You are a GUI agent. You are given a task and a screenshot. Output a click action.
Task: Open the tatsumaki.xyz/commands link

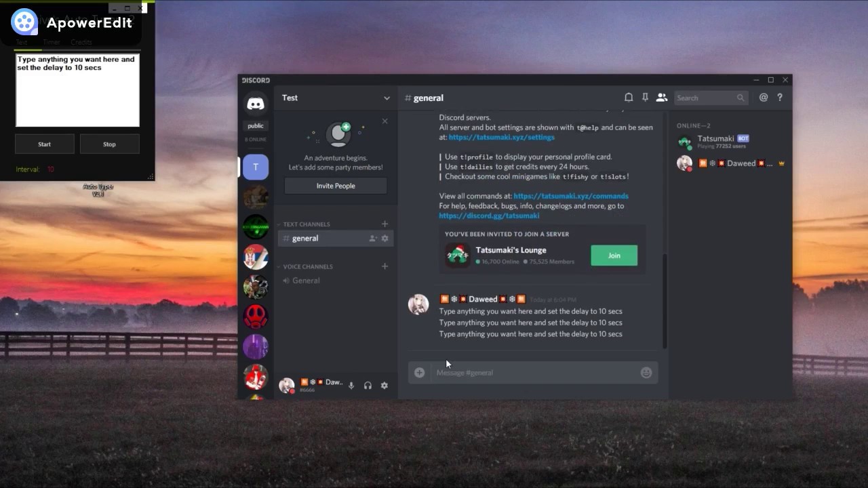coord(571,197)
